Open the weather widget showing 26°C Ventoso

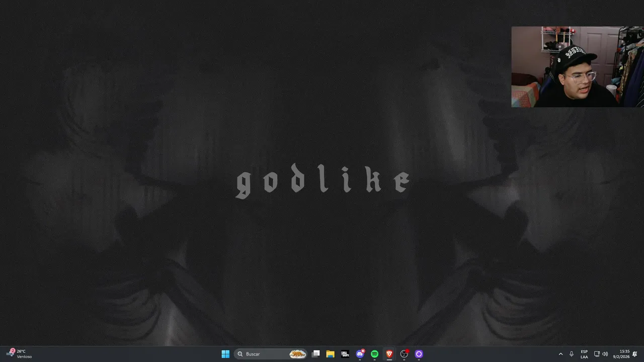click(19, 354)
